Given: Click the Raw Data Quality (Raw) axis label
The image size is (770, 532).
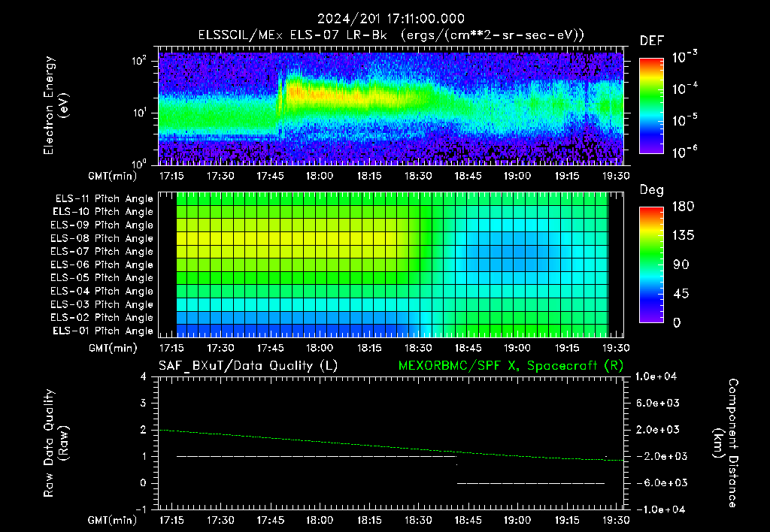Looking at the screenshot, I should pyautogui.click(x=56, y=443).
